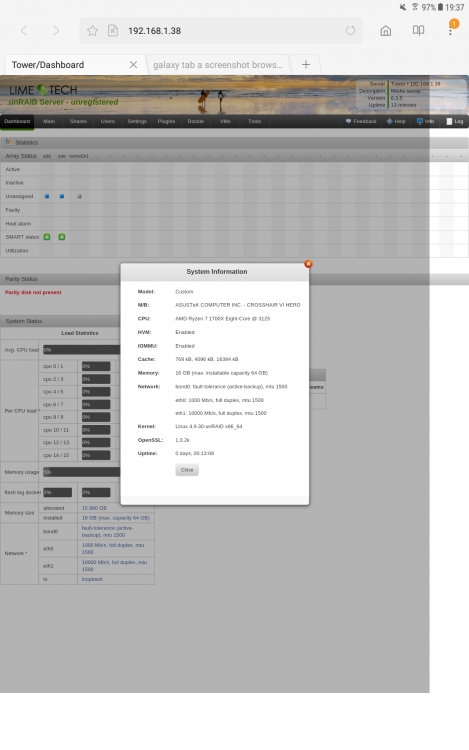Click the cpu 0 / 1 load bar
Screen dimensions: 469x750
coord(96,366)
